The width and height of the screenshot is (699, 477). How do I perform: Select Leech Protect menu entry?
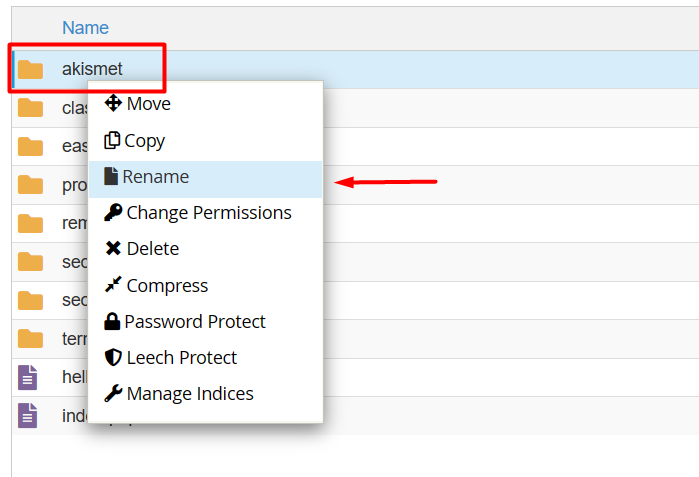coord(181,358)
